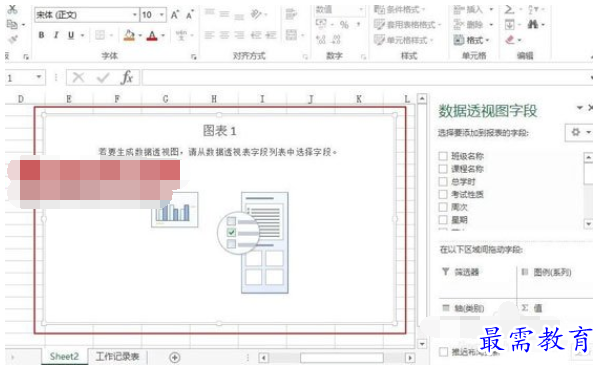Click the Borders icon
Screen dimensions: 601x371
(100, 35)
